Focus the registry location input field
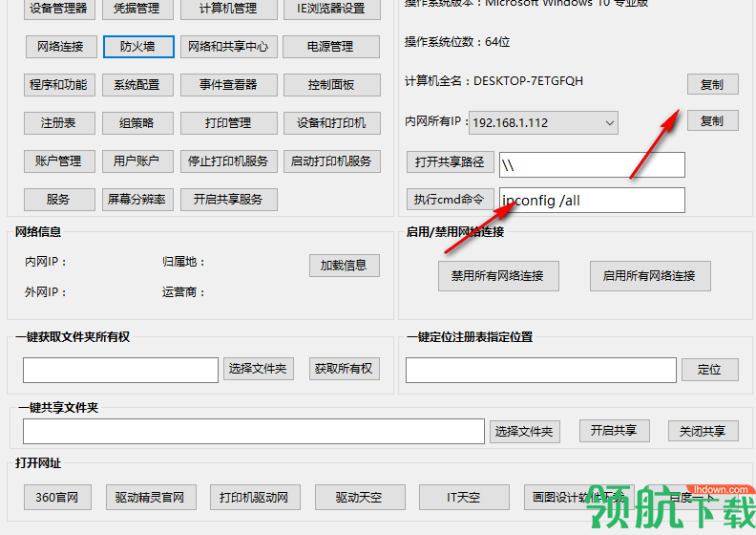 pos(541,370)
